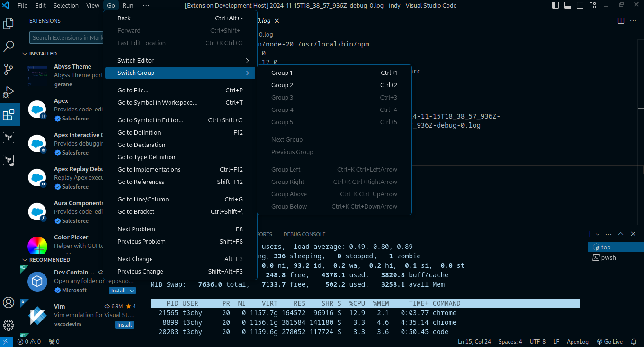Image resolution: width=644 pixels, height=347 pixels.
Task: Install the Dev Containers extension
Action: pos(118,291)
